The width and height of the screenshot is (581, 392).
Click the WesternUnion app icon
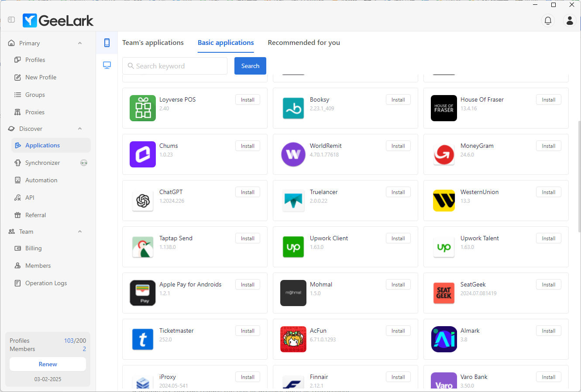pos(444,201)
